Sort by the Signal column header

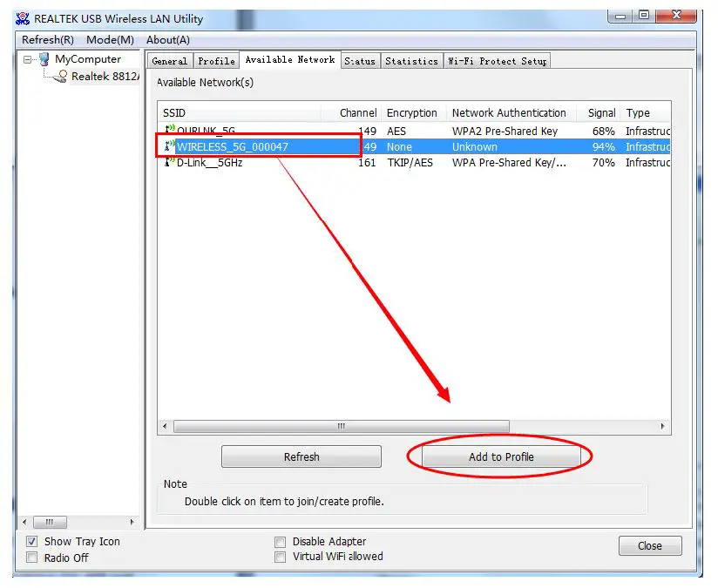598,112
